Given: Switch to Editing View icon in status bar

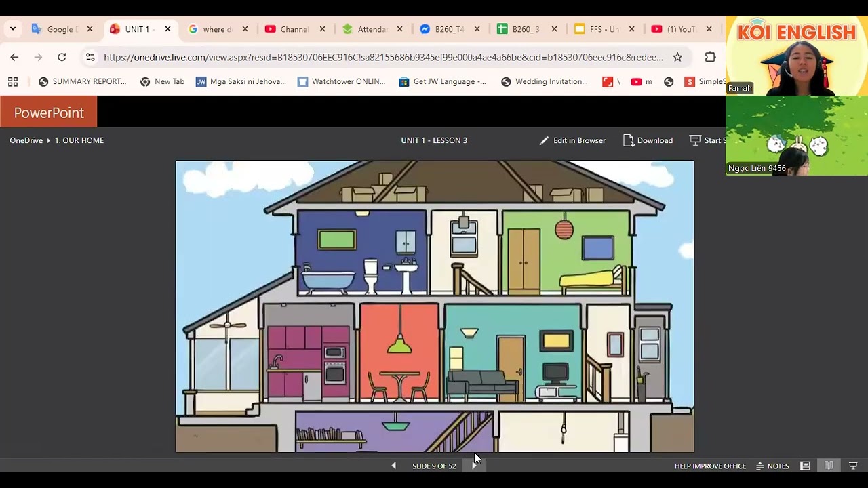Looking at the screenshot, I should tap(805, 466).
